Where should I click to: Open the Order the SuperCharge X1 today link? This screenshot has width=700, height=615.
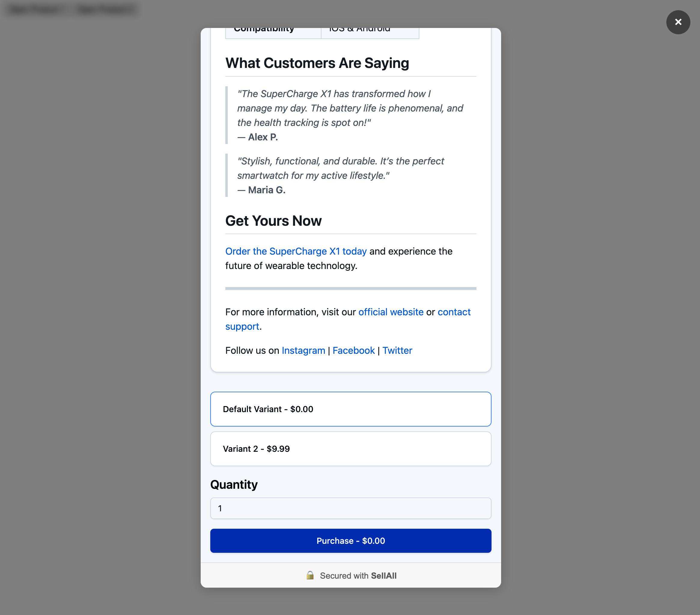tap(296, 252)
